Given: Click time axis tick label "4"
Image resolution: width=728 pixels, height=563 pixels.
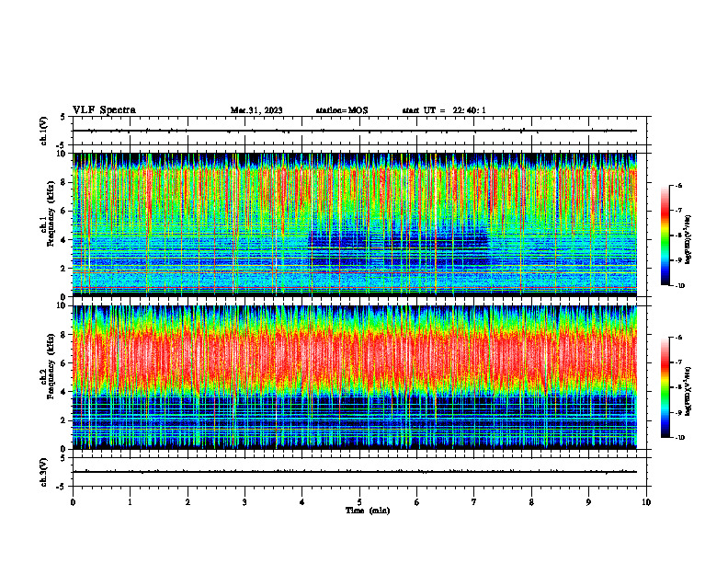Looking at the screenshot, I should (x=302, y=502).
